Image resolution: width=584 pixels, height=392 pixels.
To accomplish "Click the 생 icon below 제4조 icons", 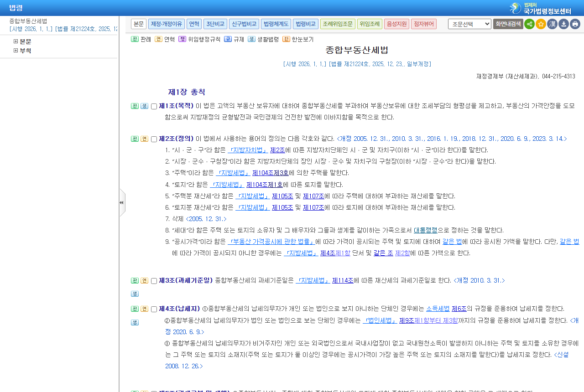I will [x=135, y=323].
